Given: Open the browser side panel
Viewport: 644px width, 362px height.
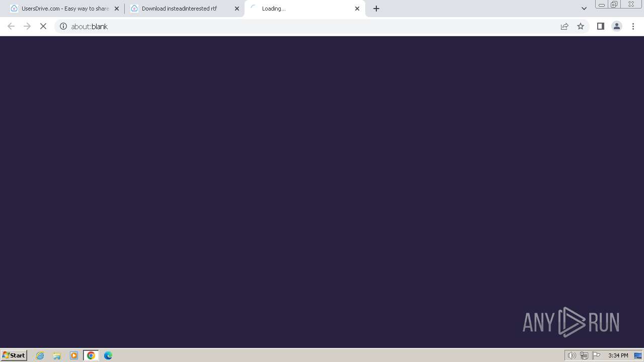Looking at the screenshot, I should point(600,26).
